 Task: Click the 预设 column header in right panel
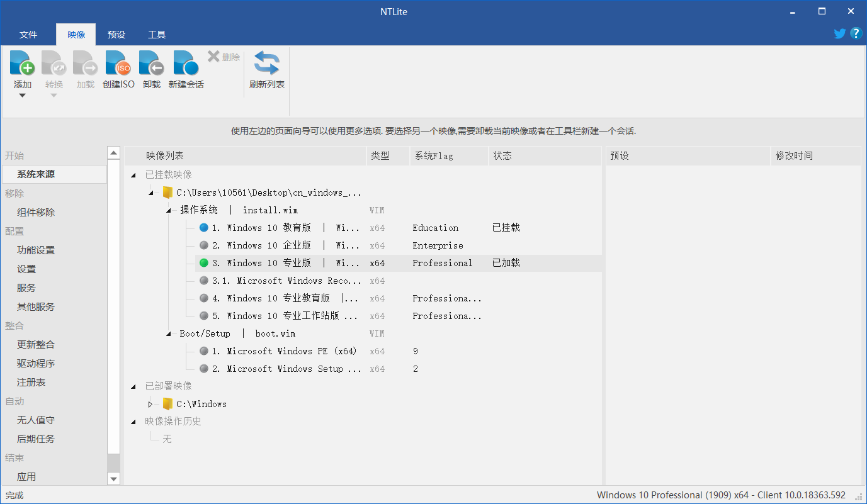click(x=688, y=155)
